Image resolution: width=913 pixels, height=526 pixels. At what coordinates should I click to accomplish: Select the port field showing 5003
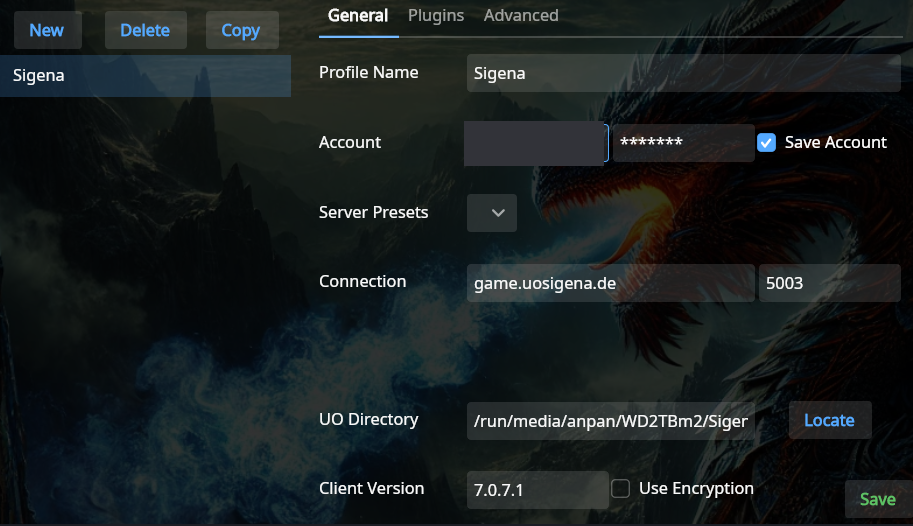click(829, 283)
